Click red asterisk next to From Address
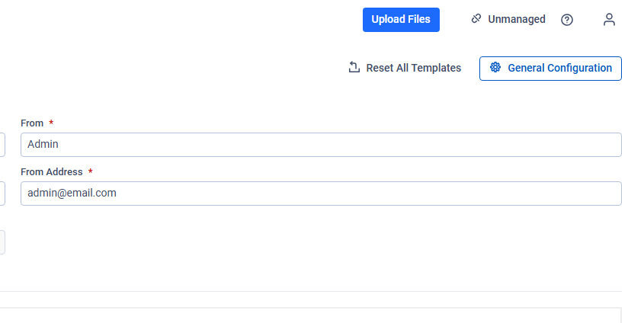The image size is (644, 323). coord(90,172)
